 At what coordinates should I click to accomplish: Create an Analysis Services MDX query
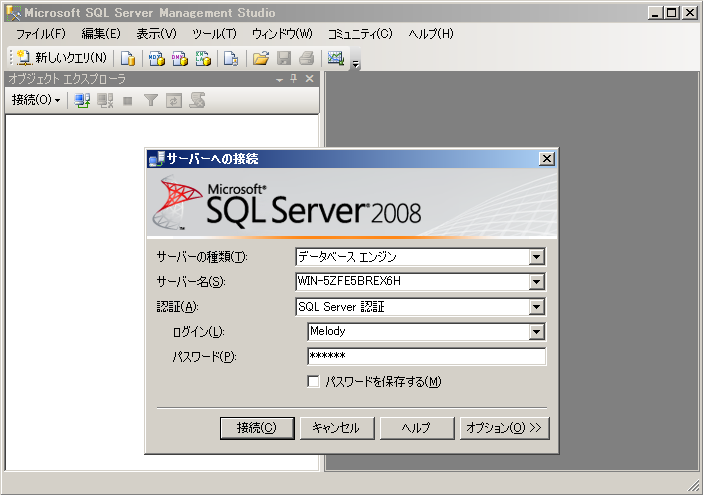(156, 58)
